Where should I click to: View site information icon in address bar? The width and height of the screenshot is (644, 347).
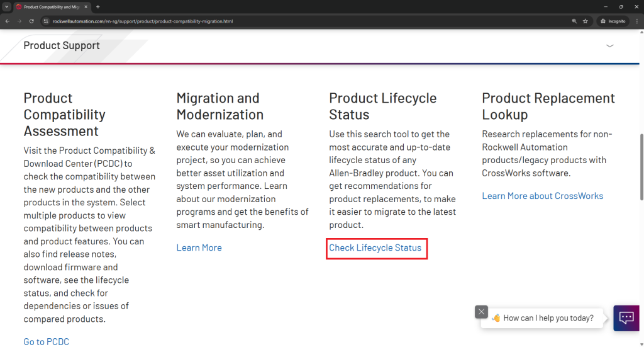coord(45,21)
